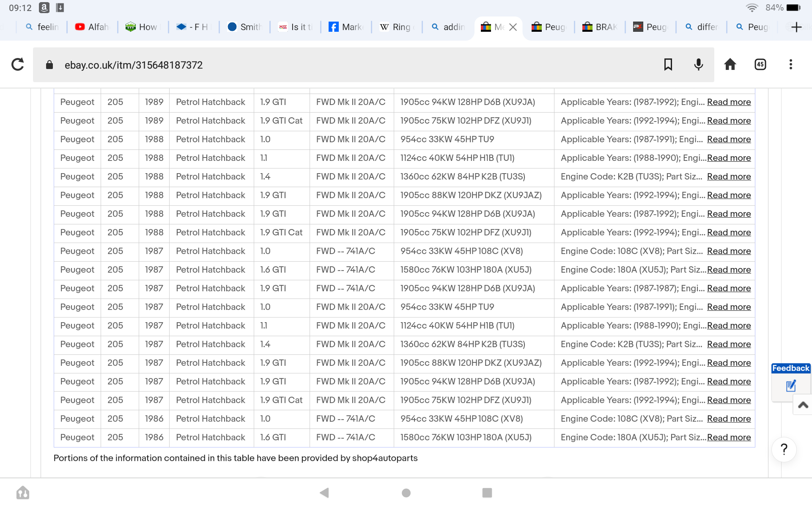Image resolution: width=812 pixels, height=508 pixels.
Task: Open Read more for 1988 954cc 1.0 row
Action: point(729,139)
